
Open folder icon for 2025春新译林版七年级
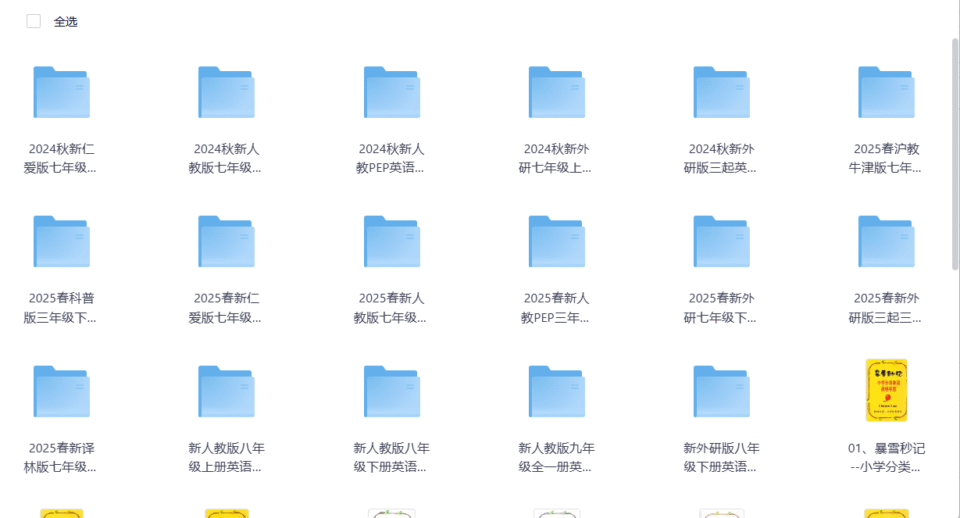tap(61, 391)
